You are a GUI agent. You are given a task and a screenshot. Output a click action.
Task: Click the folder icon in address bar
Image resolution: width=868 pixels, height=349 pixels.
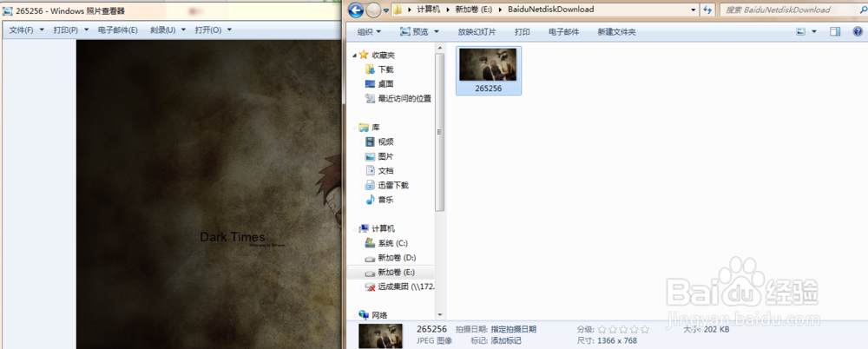(397, 10)
